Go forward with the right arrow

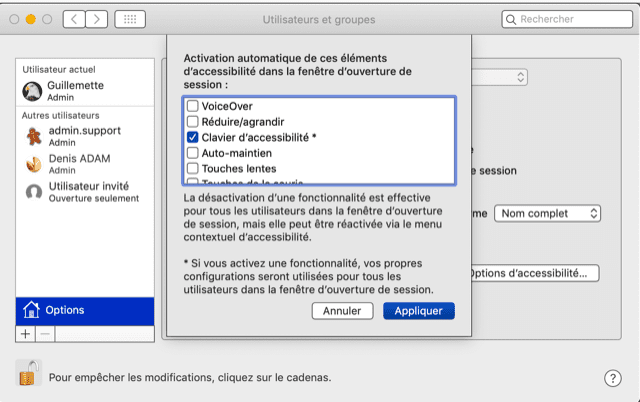point(97,19)
